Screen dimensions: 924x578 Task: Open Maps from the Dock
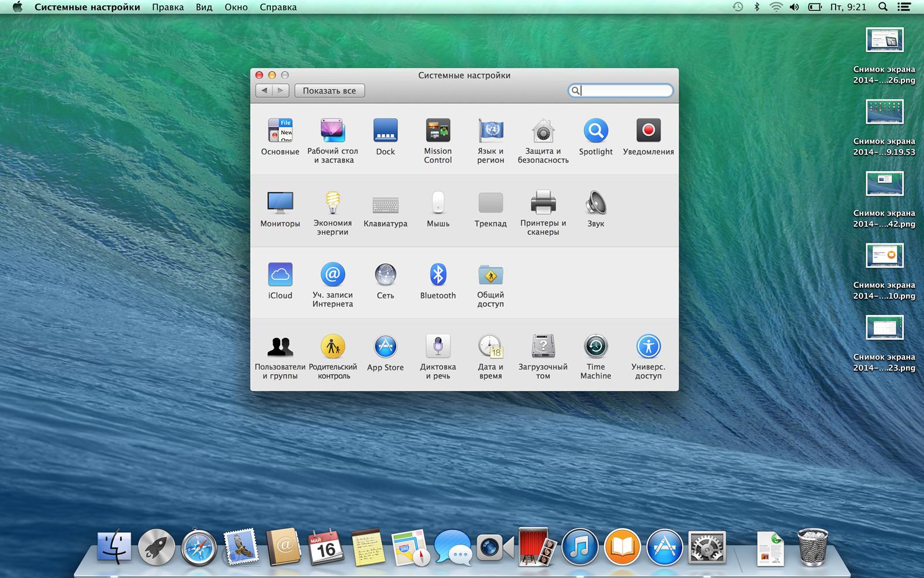411,547
